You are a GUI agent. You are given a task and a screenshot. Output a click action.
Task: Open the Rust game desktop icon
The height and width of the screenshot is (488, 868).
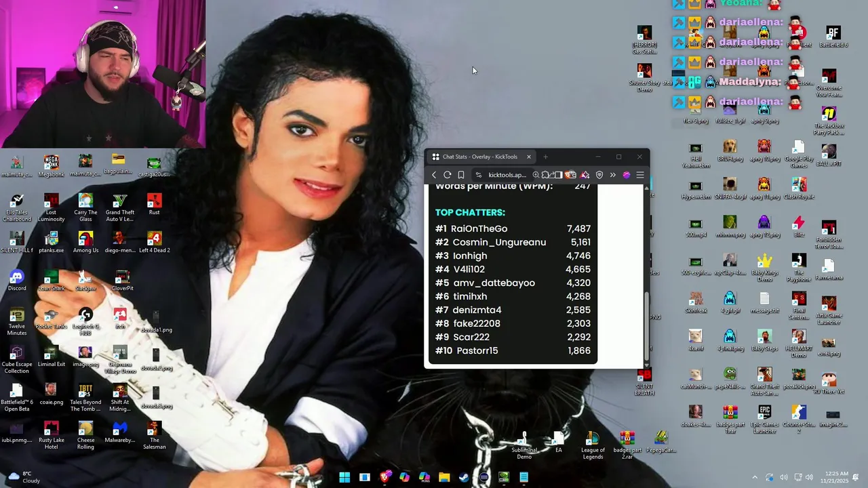pos(154,205)
